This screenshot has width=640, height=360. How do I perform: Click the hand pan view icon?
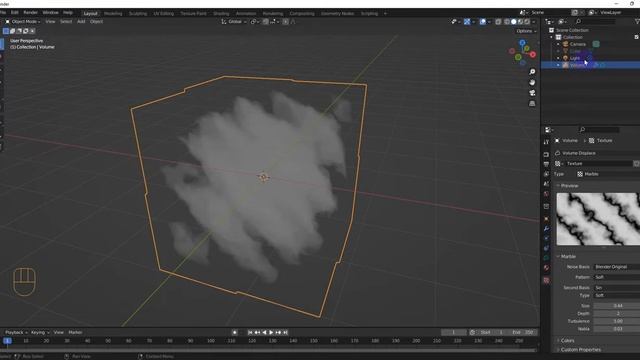[x=532, y=82]
